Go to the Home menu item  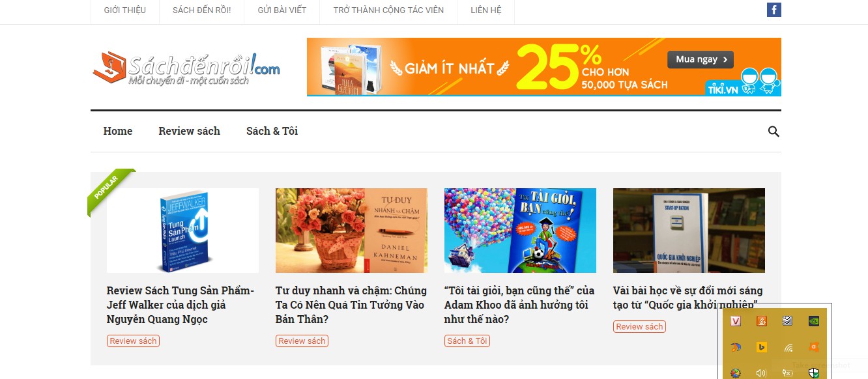[x=118, y=131]
